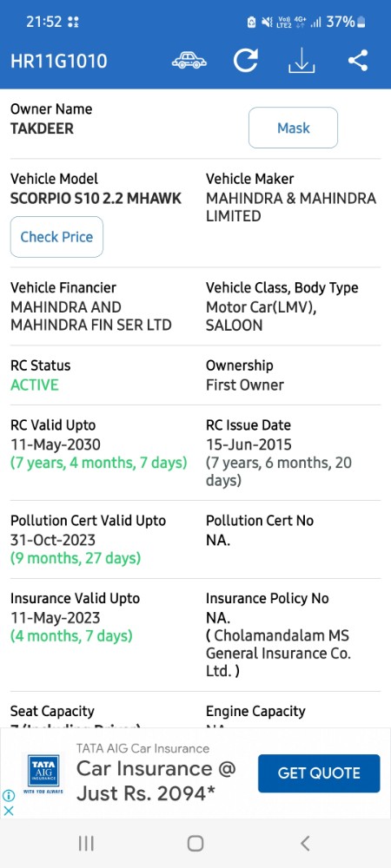Select the ACTIVE RC status text
This screenshot has width=391, height=868.
[x=35, y=385]
